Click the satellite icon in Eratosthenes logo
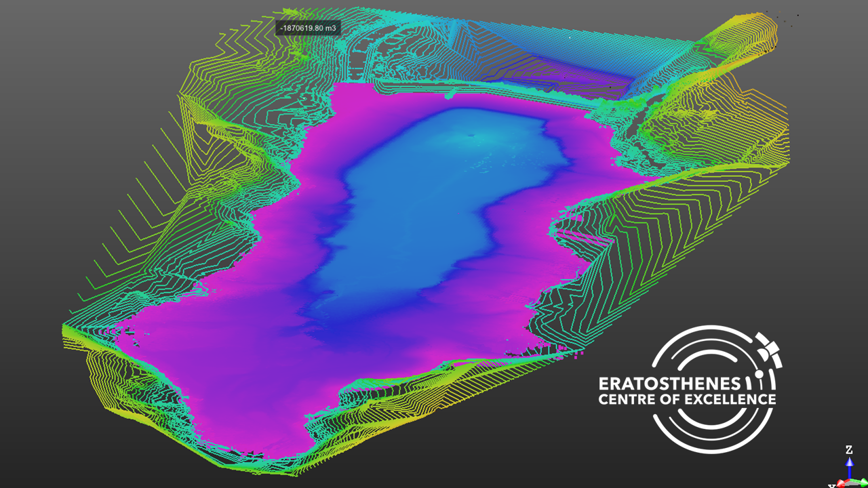Viewport: 868px width, 488px height. pyautogui.click(x=767, y=347)
